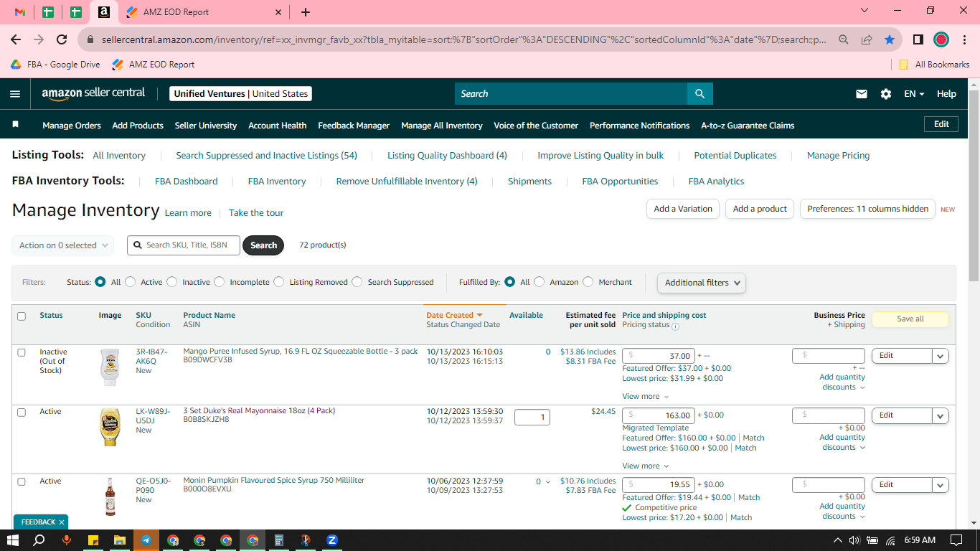Choose the Incomplete status radio filter

click(x=219, y=282)
